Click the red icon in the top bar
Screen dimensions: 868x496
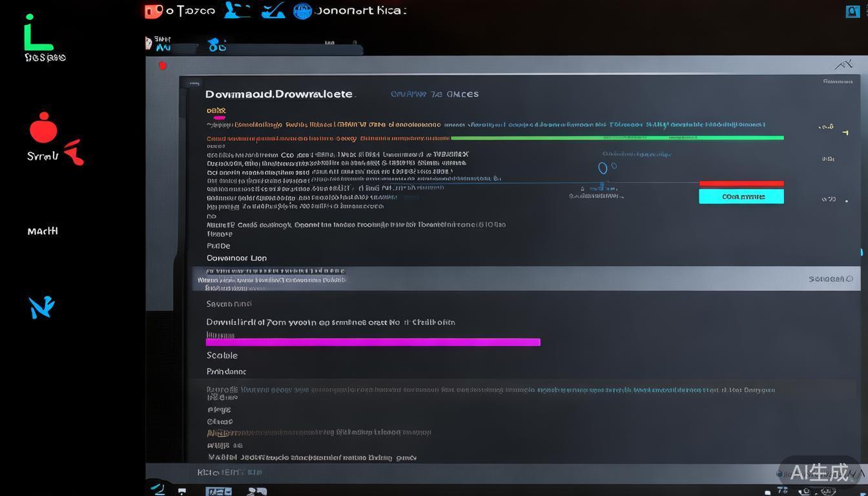click(x=153, y=11)
